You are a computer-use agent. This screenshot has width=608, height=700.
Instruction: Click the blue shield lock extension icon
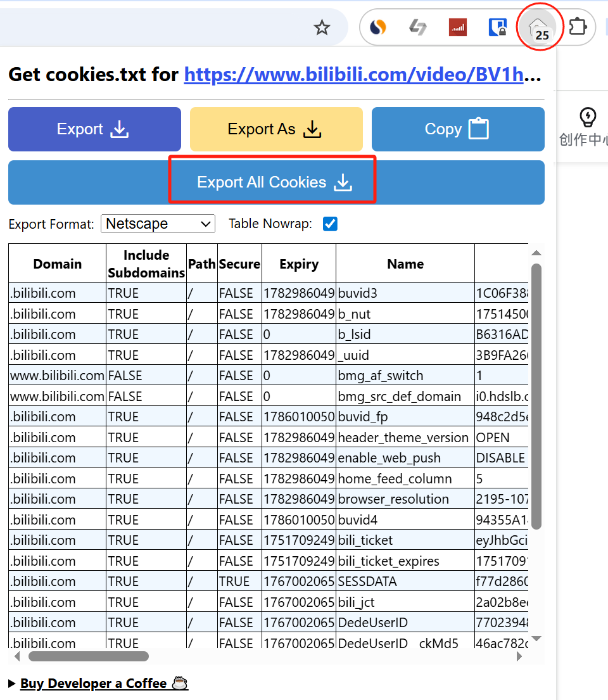click(497, 27)
